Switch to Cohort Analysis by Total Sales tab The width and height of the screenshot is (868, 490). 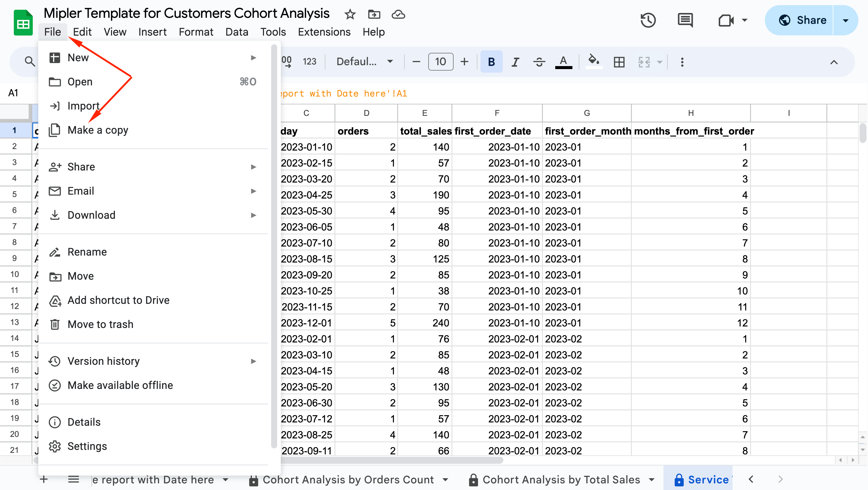pyautogui.click(x=561, y=479)
